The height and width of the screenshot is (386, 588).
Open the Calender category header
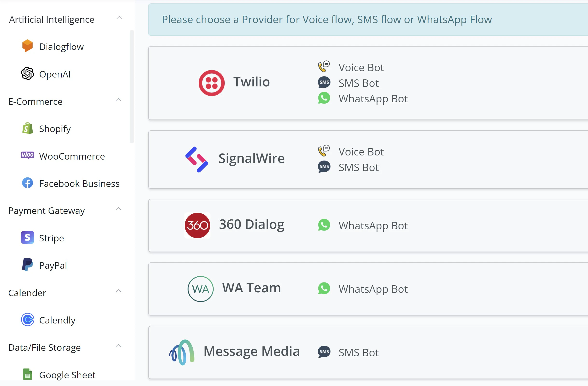click(x=27, y=293)
